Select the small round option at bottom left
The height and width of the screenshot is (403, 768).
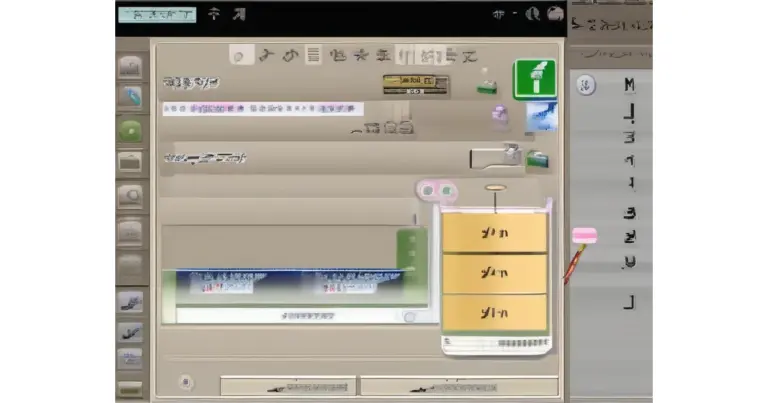(x=184, y=381)
